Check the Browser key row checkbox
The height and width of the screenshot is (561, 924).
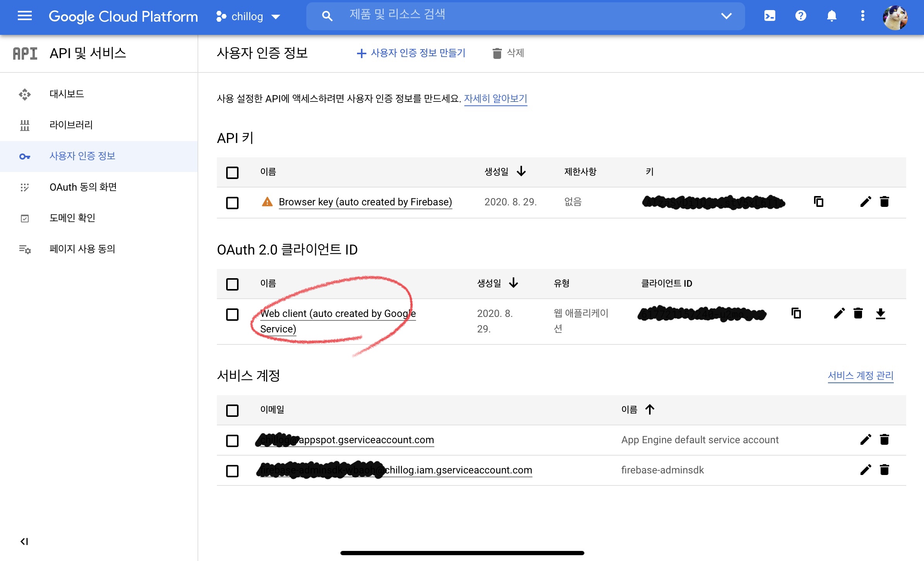[232, 203]
